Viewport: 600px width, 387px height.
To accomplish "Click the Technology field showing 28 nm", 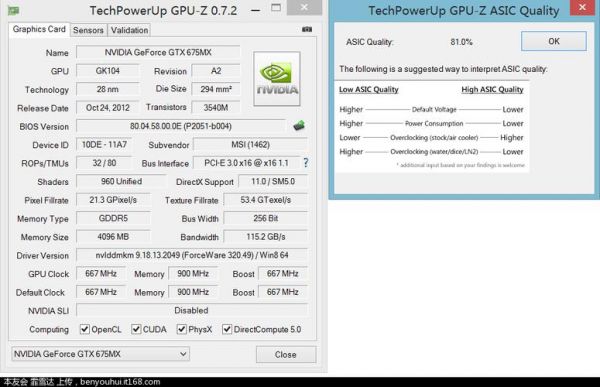I will click(108, 89).
